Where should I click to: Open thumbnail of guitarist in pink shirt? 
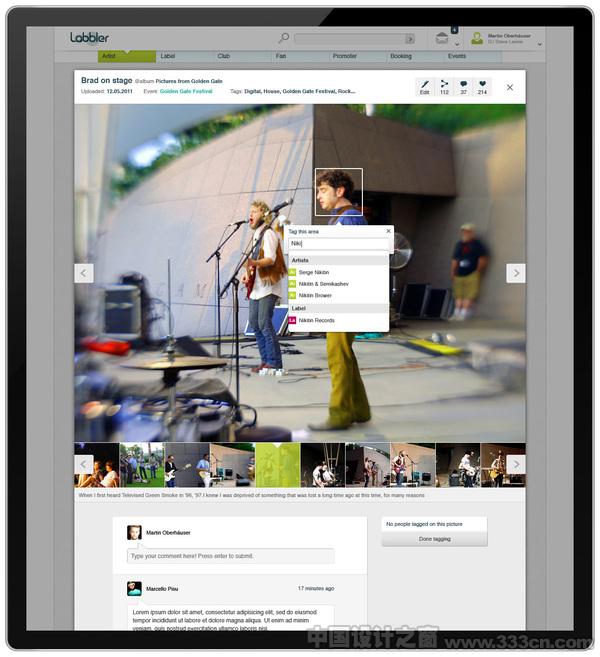pyautogui.click(x=413, y=465)
